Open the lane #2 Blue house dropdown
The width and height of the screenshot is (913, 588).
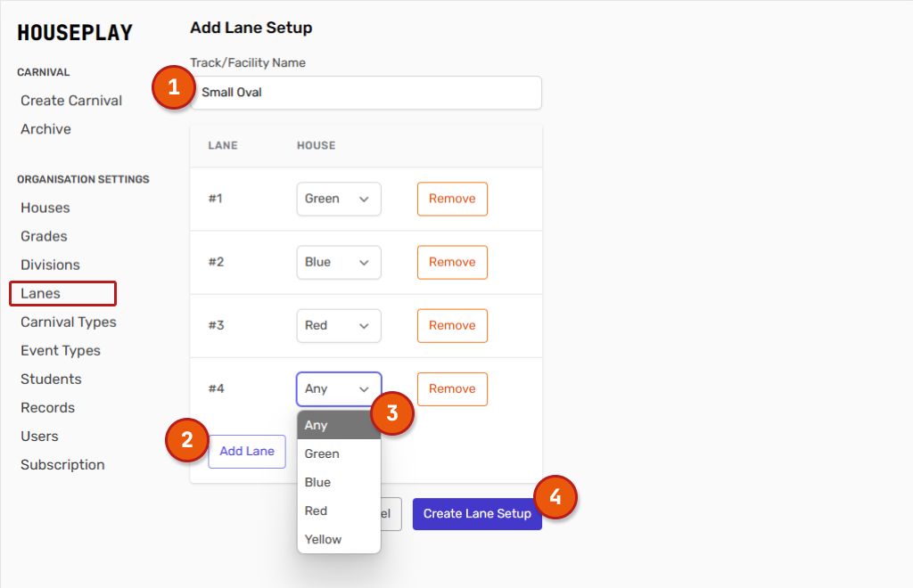point(338,262)
